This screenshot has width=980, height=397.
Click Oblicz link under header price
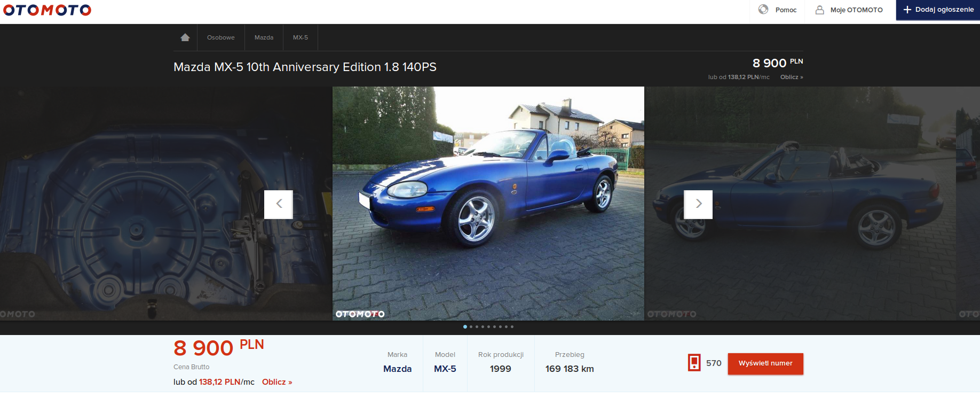tap(792, 77)
